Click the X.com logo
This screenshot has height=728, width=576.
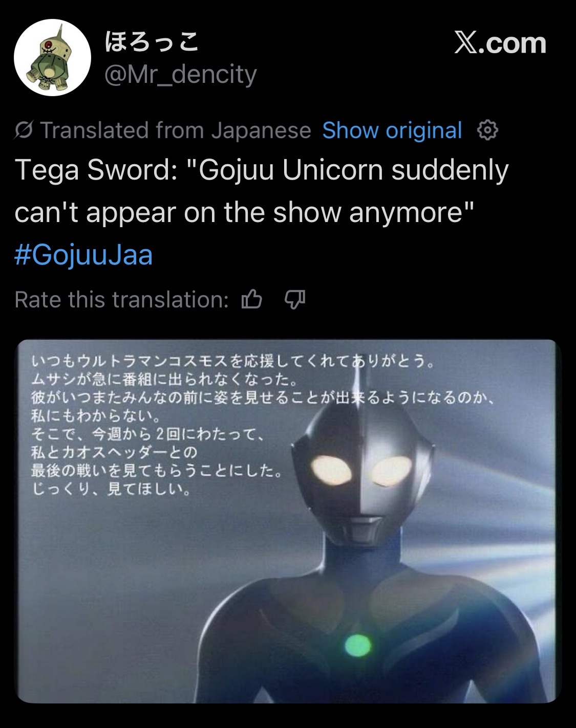click(500, 43)
